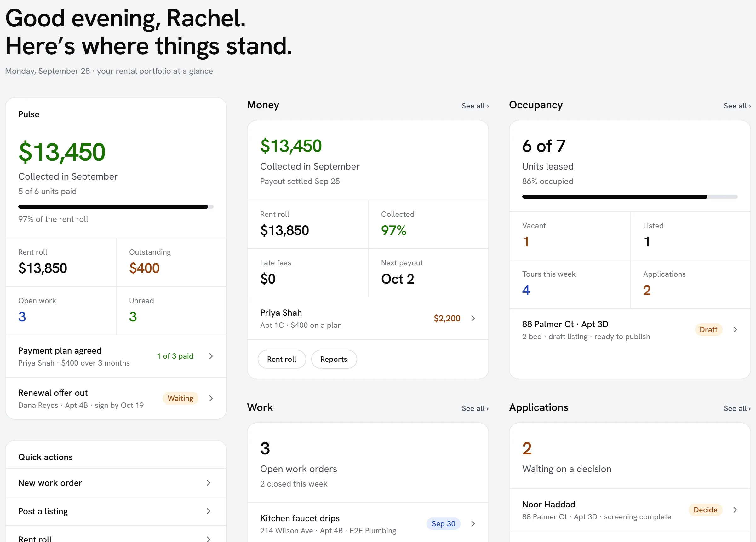Click the Draft badge for Apt 3D

708,330
